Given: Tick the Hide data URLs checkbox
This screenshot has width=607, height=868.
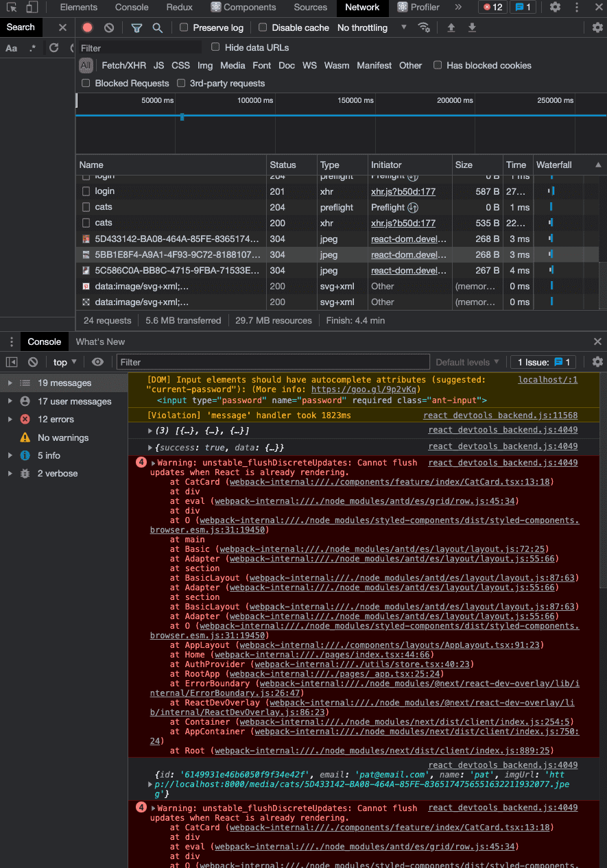Looking at the screenshot, I should click(x=215, y=47).
